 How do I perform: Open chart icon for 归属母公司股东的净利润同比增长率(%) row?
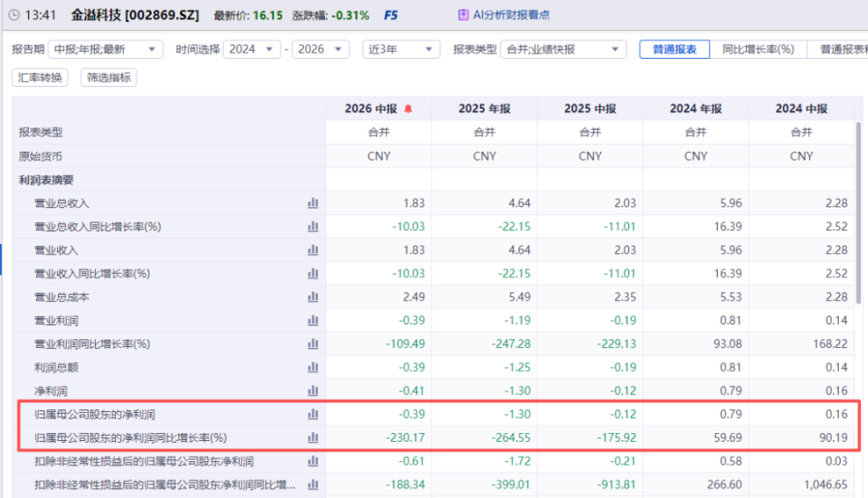pos(313,437)
